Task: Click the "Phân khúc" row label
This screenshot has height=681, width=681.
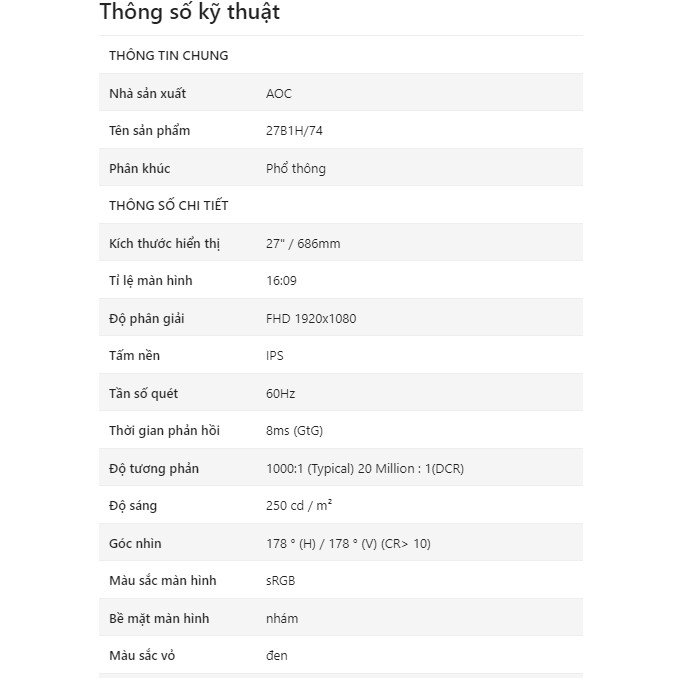Action: coord(139,168)
